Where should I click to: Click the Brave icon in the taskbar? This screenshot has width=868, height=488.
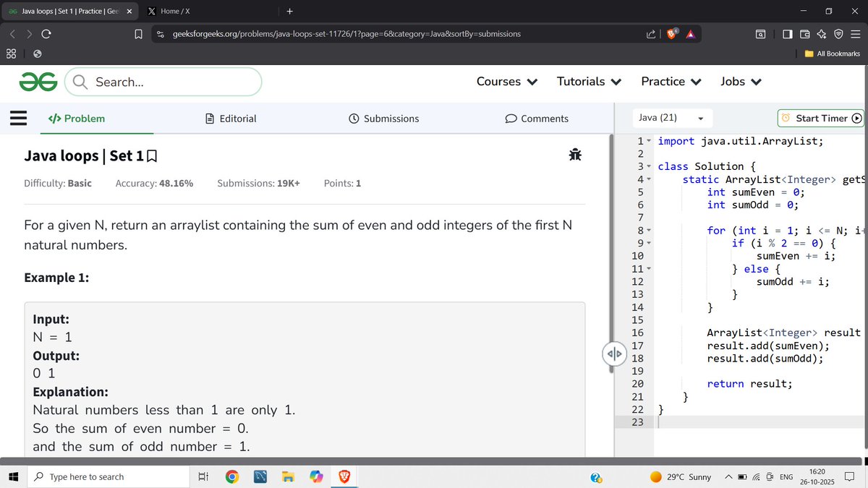click(x=344, y=476)
